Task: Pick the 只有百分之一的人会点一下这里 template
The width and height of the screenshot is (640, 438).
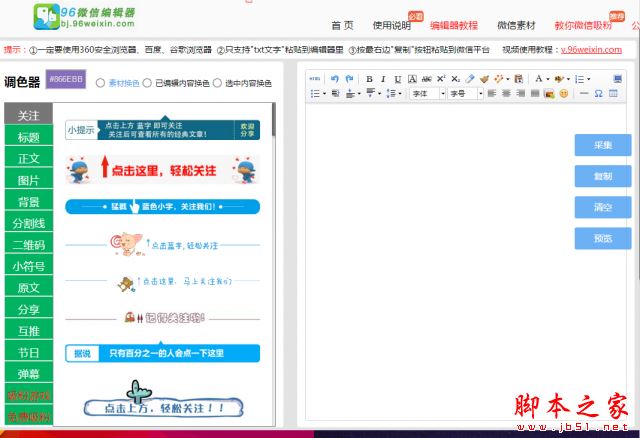Action: [x=162, y=353]
